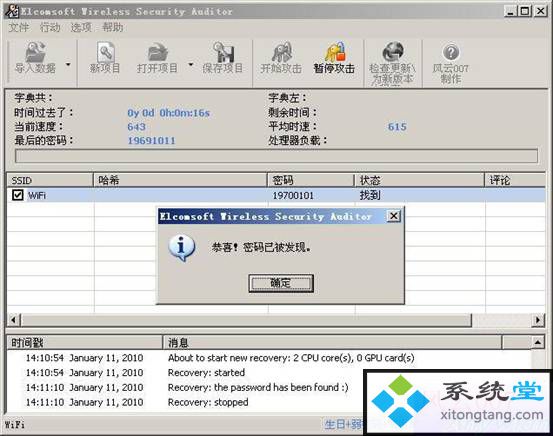The width and height of the screenshot is (553, 436).
Task: Click the log panel scroll up arrow
Action: click(x=538, y=342)
